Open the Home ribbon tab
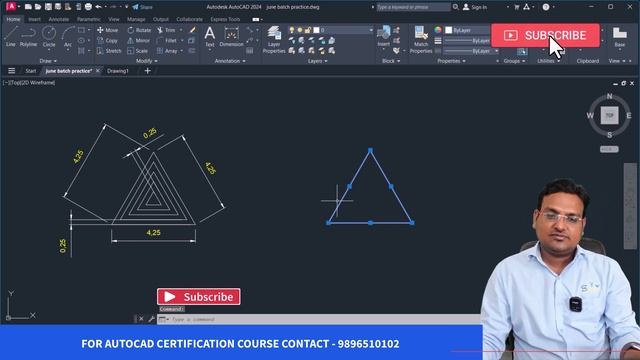The height and width of the screenshot is (360, 640). pos(13,19)
